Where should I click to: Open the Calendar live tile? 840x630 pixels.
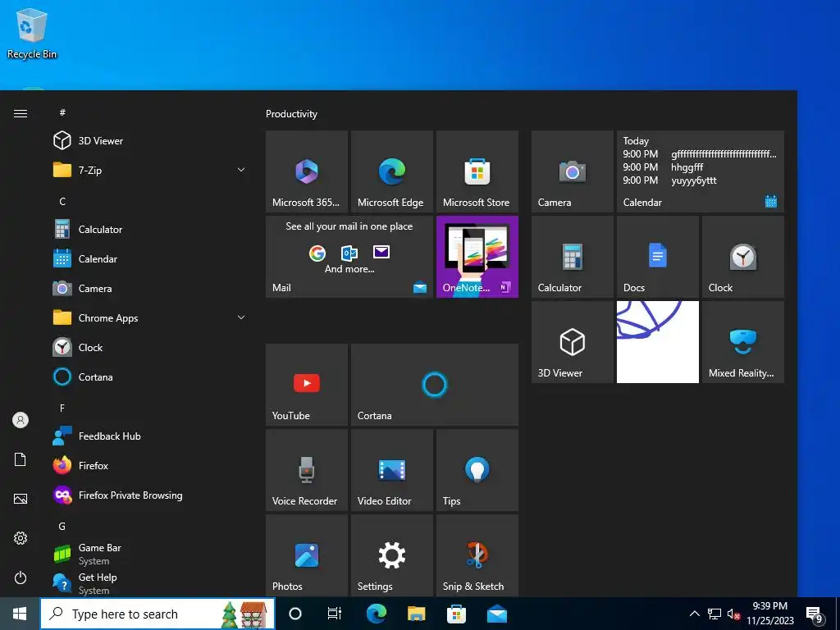point(701,171)
